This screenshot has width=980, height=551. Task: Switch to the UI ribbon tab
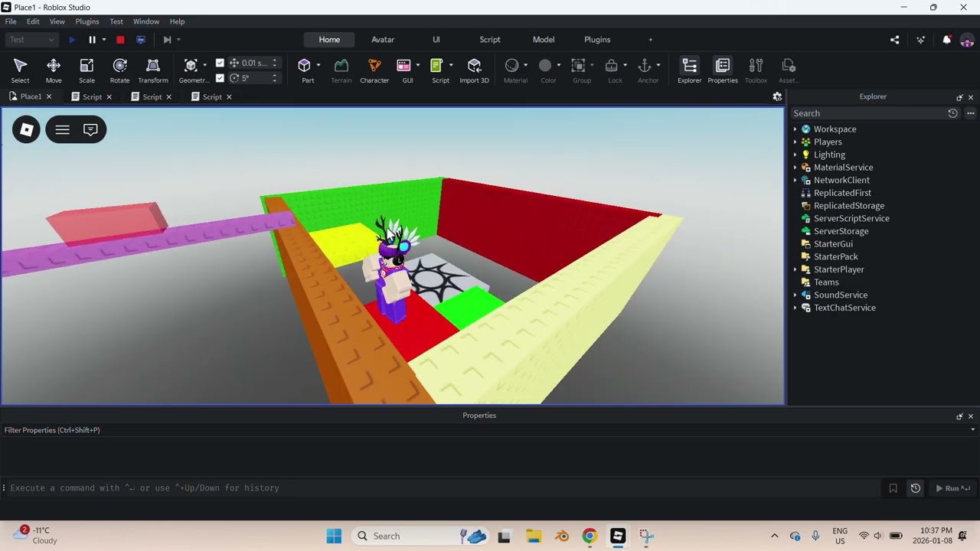tap(436, 40)
